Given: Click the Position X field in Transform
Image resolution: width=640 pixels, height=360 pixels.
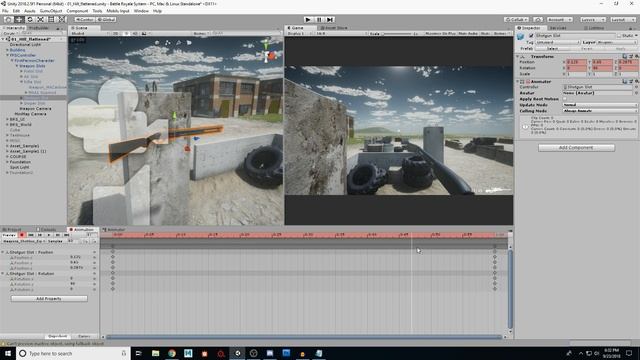Looking at the screenshot, I should [x=576, y=62].
